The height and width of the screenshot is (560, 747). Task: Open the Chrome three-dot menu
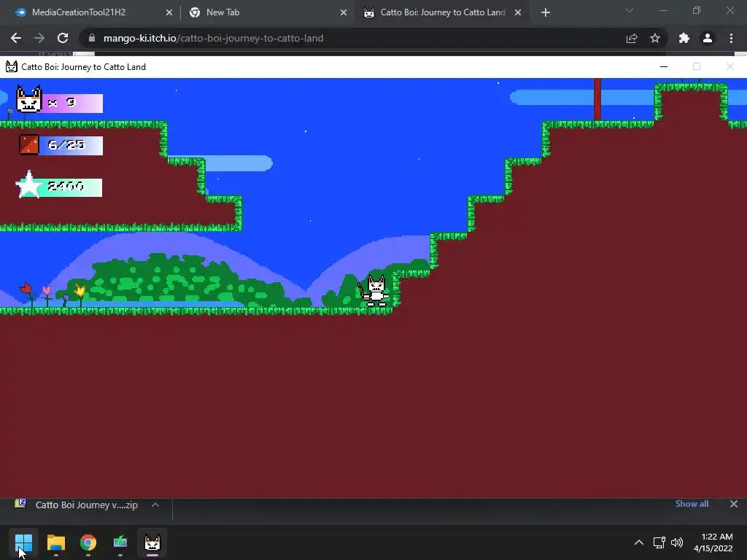coord(731,38)
